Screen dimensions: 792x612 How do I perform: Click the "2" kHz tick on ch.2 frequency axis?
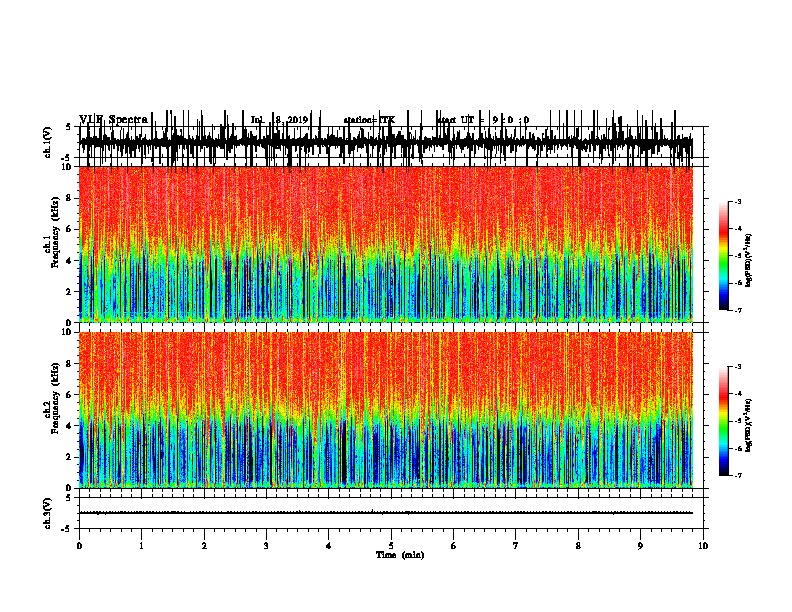69,457
